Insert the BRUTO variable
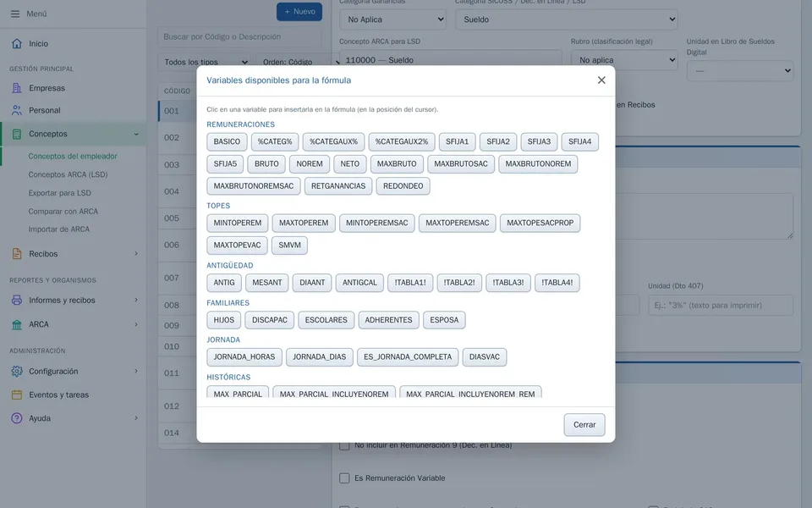The width and height of the screenshot is (812, 508). [x=266, y=163]
